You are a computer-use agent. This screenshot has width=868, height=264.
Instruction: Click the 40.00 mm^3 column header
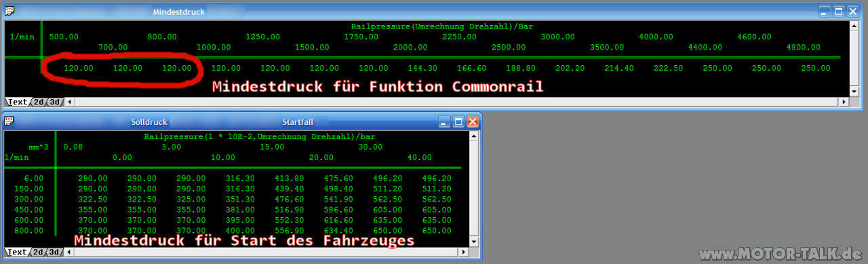tap(419, 157)
